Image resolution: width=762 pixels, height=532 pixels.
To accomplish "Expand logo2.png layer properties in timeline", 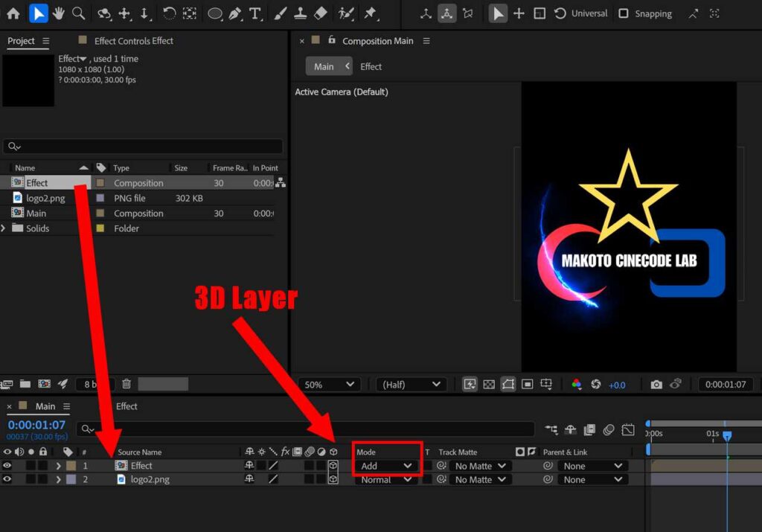I will 58,479.
